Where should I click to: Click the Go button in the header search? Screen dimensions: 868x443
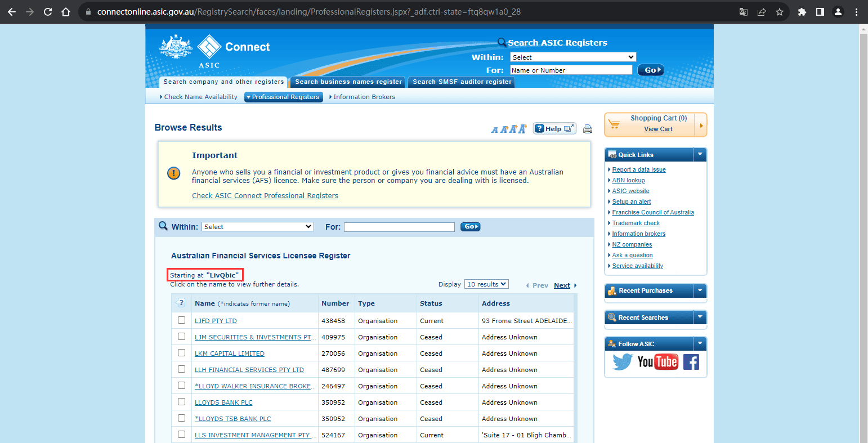point(651,70)
